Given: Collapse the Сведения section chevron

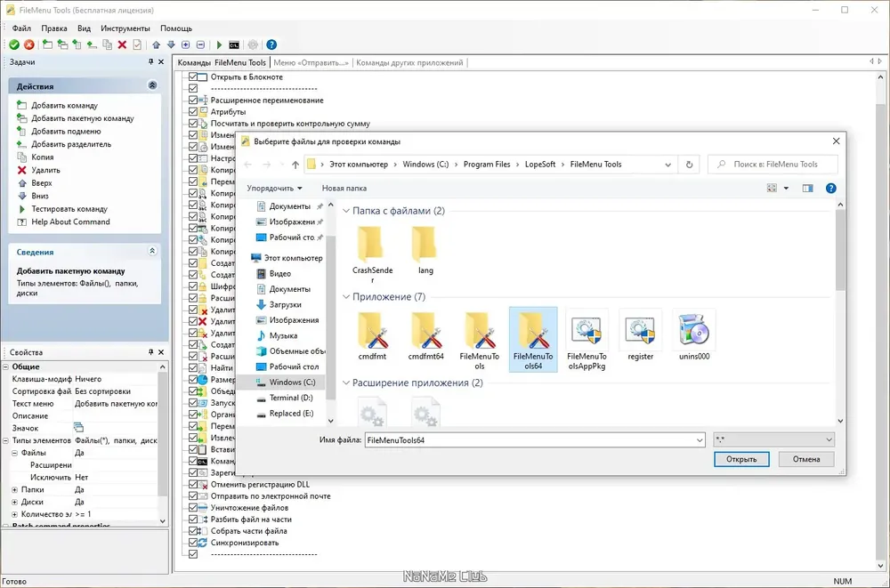Looking at the screenshot, I should (152, 251).
